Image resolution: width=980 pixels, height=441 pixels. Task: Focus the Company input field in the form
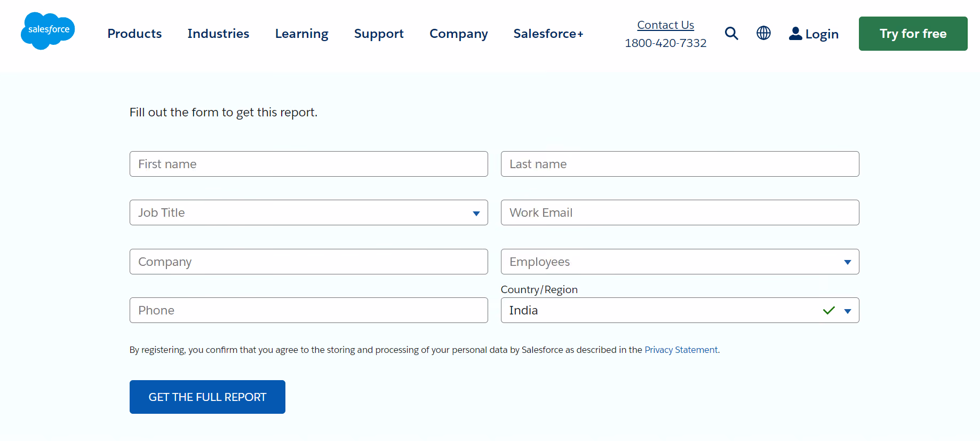pos(308,262)
